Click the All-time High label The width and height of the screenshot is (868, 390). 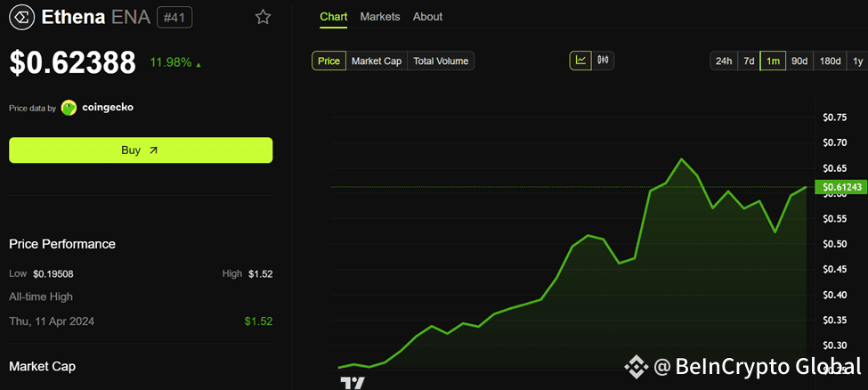(x=40, y=297)
